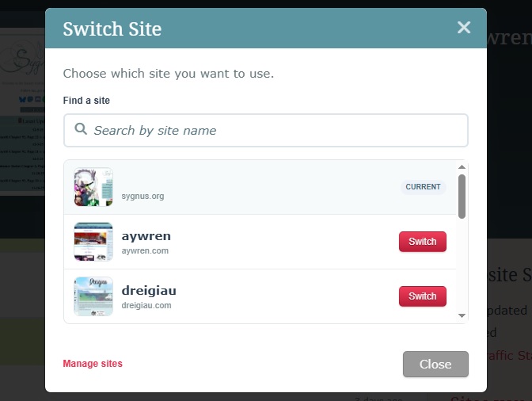Click the site list scroll up arrow

tap(462, 167)
